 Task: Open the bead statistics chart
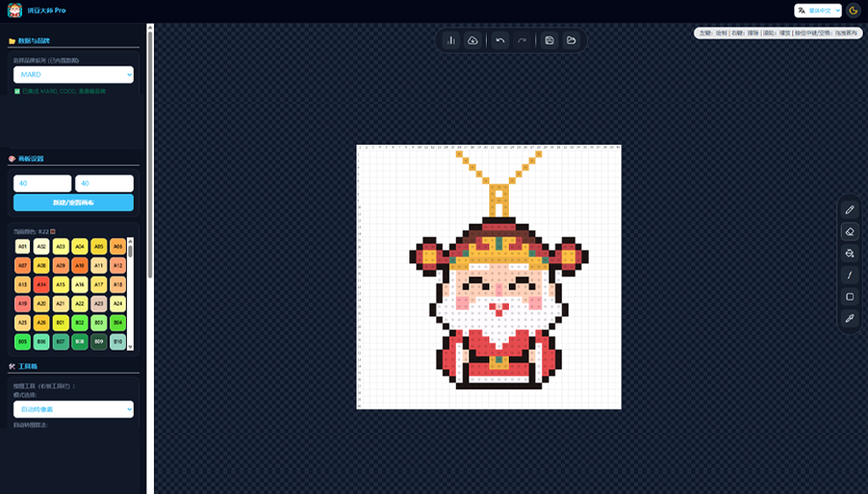pos(452,41)
